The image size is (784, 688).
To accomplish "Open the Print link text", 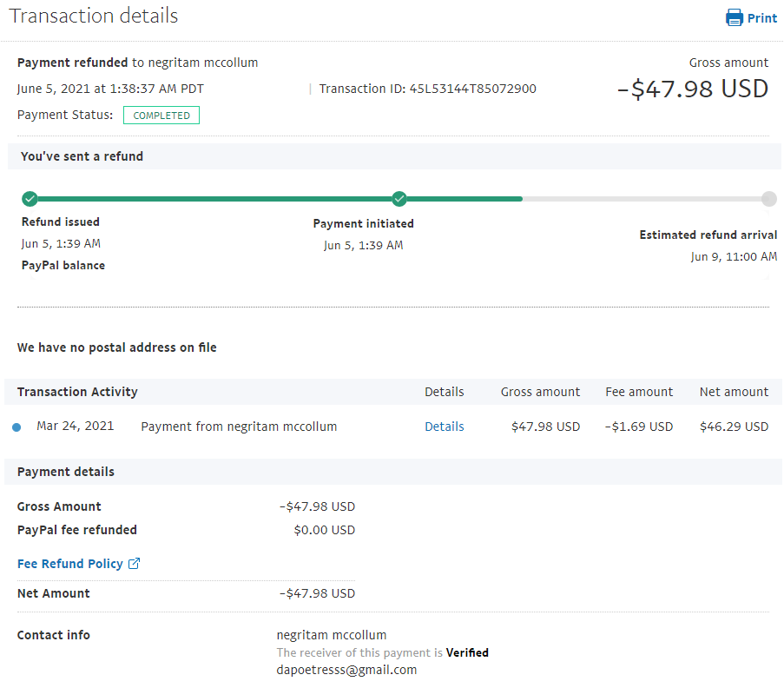I will (762, 18).
